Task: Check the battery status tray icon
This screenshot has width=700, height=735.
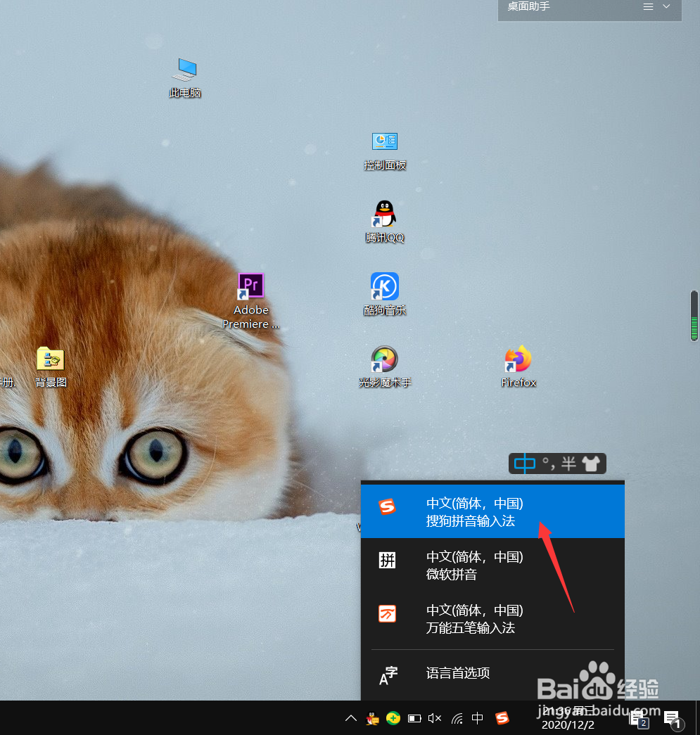Action: pyautogui.click(x=414, y=718)
